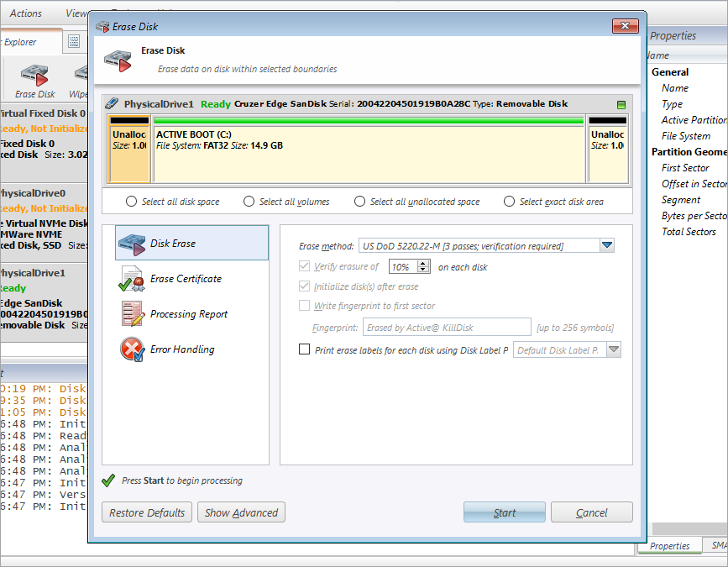Open the verify erasure percentage dropdown
Image resolution: width=728 pixels, height=567 pixels.
426,267
